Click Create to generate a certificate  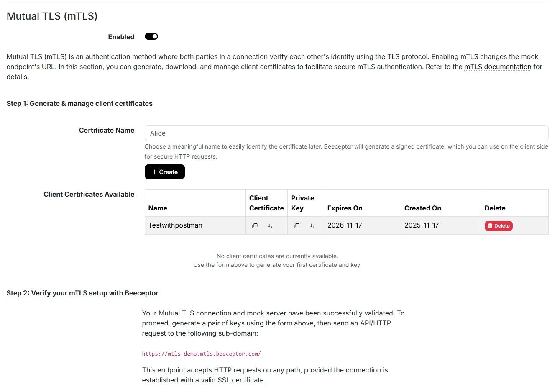pos(164,172)
